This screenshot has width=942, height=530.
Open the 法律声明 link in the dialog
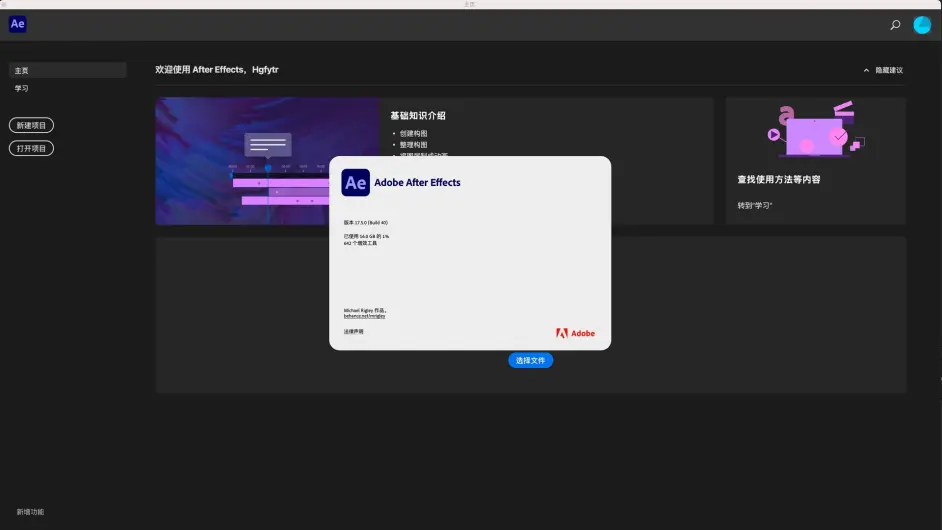[x=353, y=332]
